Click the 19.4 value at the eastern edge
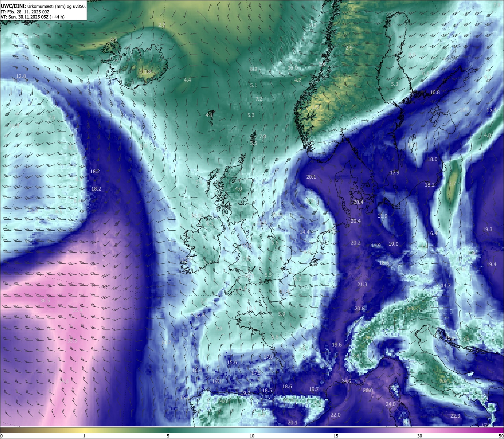Image resolution: width=504 pixels, height=439 pixels. 491,264
